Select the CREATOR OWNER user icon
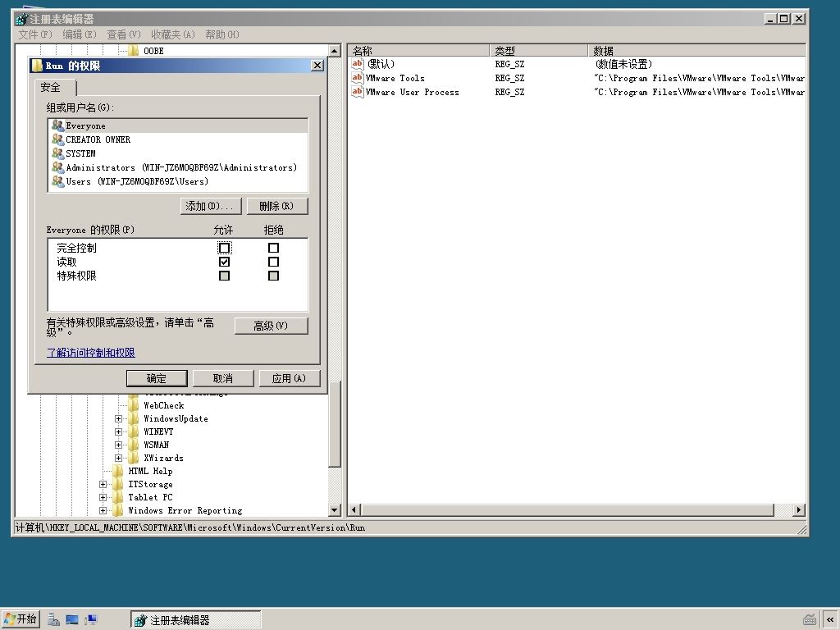The width and height of the screenshot is (840, 630). click(x=57, y=139)
